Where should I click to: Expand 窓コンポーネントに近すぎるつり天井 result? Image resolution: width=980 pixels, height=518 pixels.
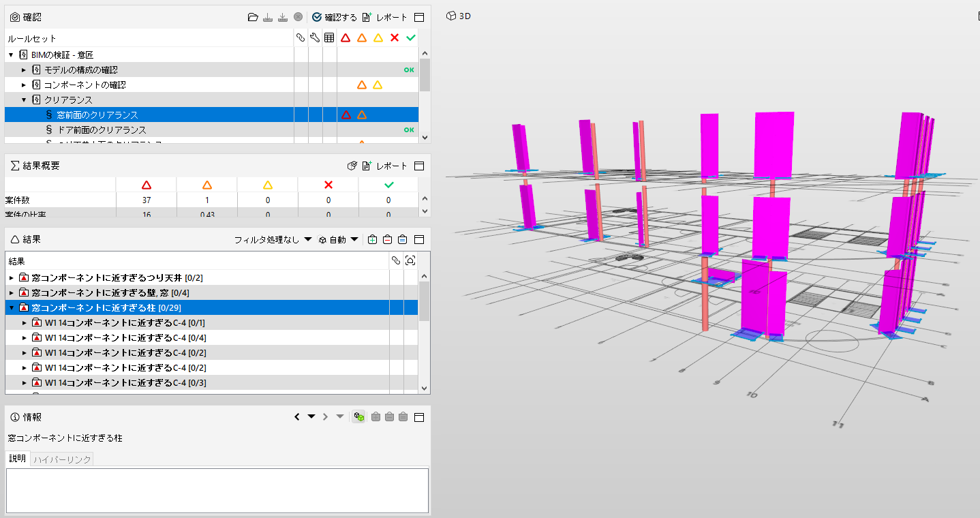point(11,277)
